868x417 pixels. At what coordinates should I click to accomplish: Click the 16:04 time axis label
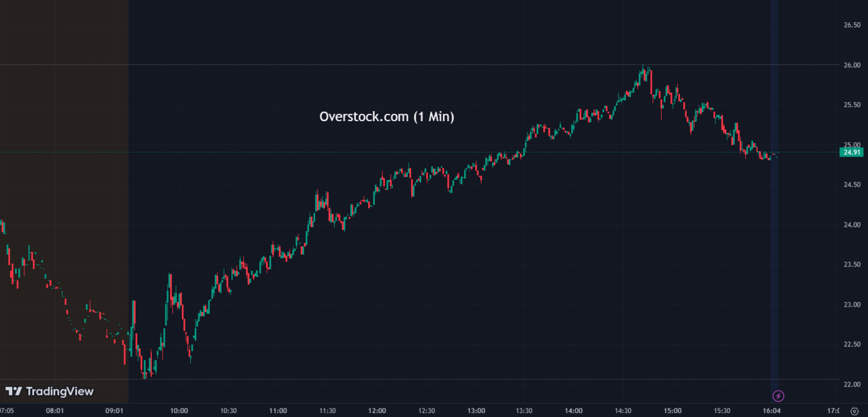[x=771, y=410]
